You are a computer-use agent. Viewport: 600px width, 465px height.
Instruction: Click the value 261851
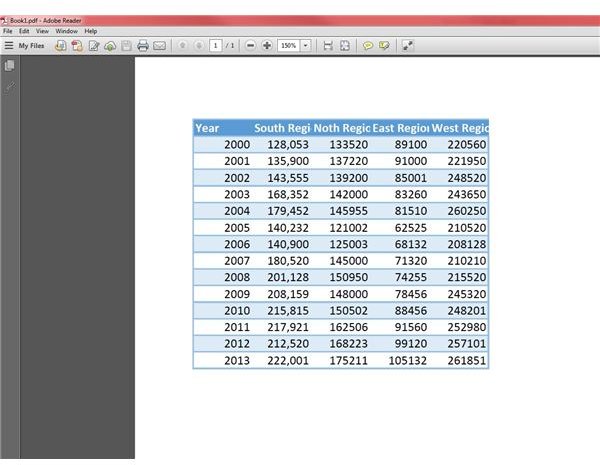pyautogui.click(x=467, y=361)
